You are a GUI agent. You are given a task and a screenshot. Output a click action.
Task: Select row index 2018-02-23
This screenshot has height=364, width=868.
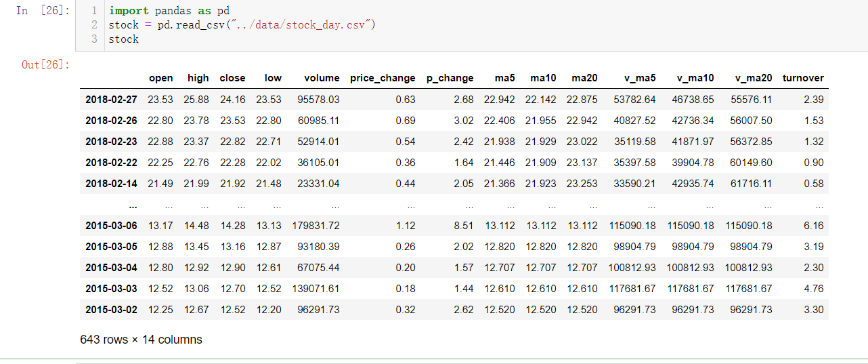click(x=111, y=142)
